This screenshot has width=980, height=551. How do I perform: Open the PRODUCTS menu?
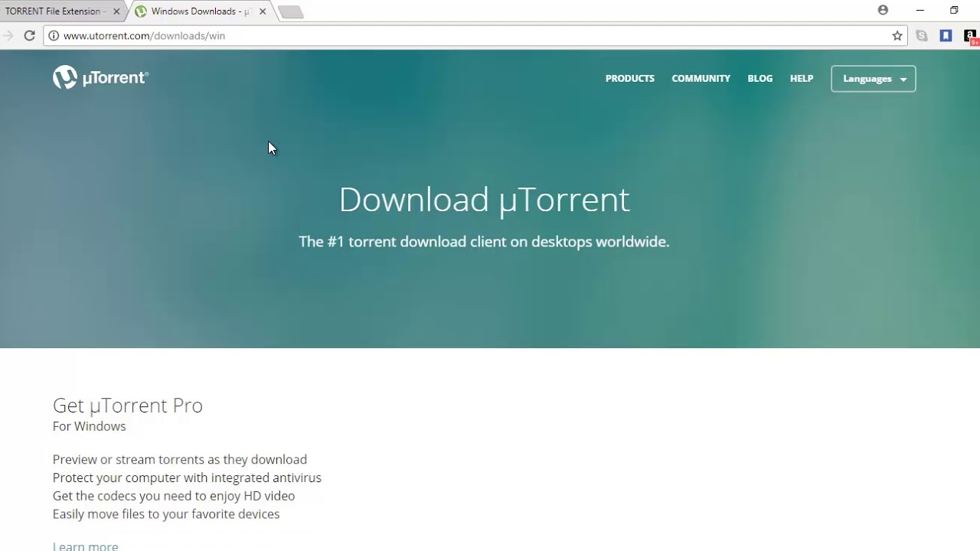pos(630,78)
